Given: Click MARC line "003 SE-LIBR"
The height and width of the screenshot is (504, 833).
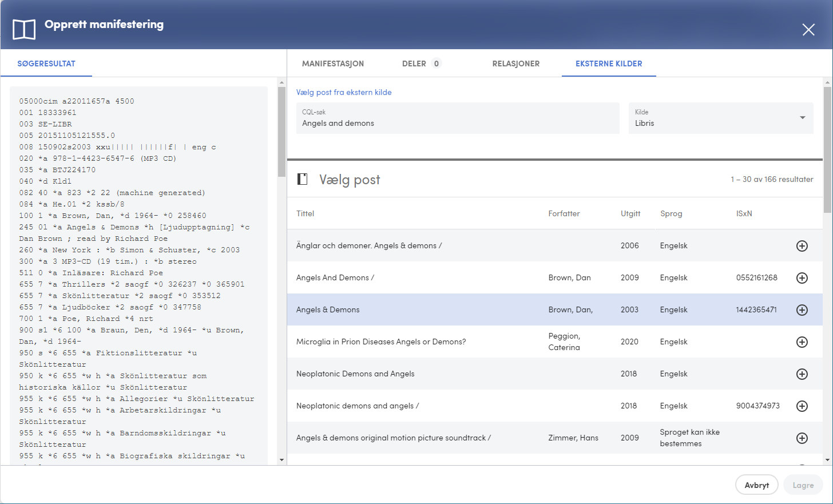Looking at the screenshot, I should point(46,124).
